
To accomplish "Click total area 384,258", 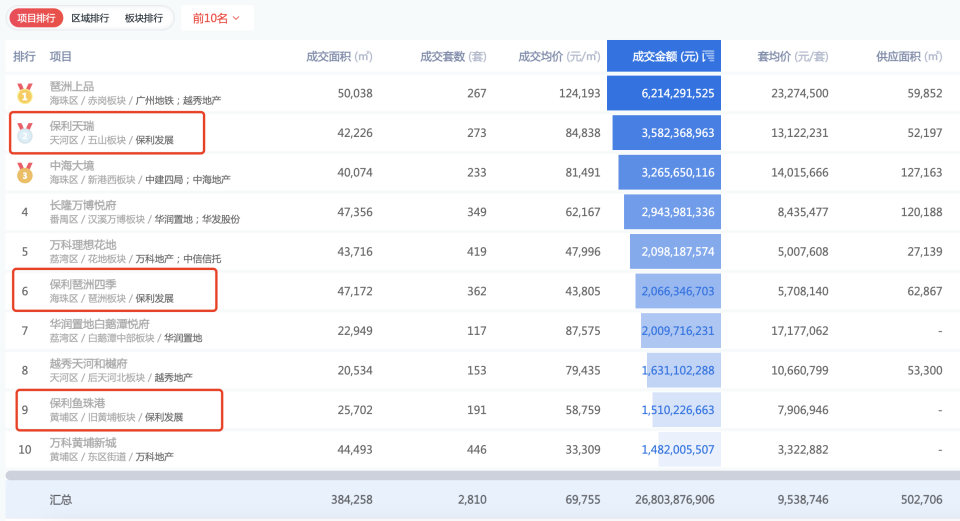I will click(351, 500).
